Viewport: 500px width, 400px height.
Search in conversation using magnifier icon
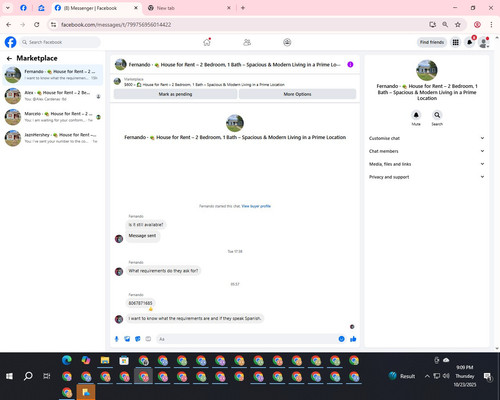437,115
